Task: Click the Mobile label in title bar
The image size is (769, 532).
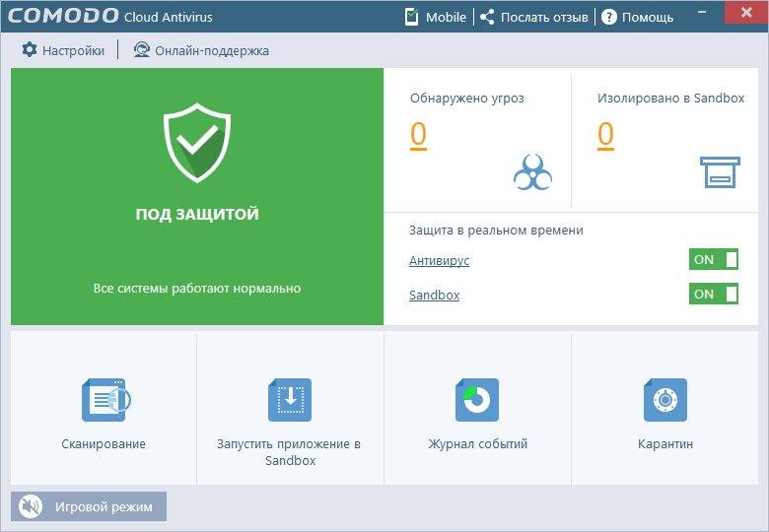Action: click(446, 17)
